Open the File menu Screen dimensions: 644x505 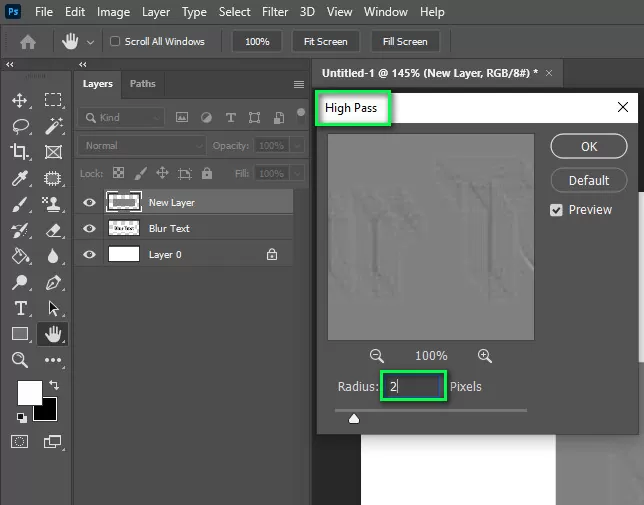44,12
